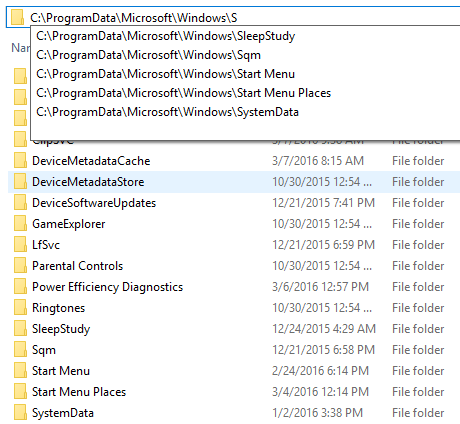Select the Sqm folder row
This screenshot has height=424, width=460.
click(234, 350)
